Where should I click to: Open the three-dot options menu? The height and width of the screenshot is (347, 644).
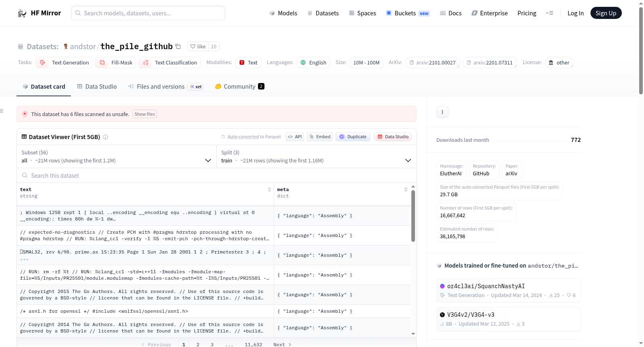(442, 112)
